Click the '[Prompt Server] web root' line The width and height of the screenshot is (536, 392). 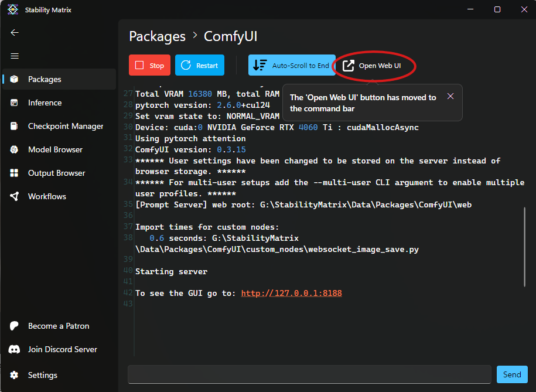(303, 204)
